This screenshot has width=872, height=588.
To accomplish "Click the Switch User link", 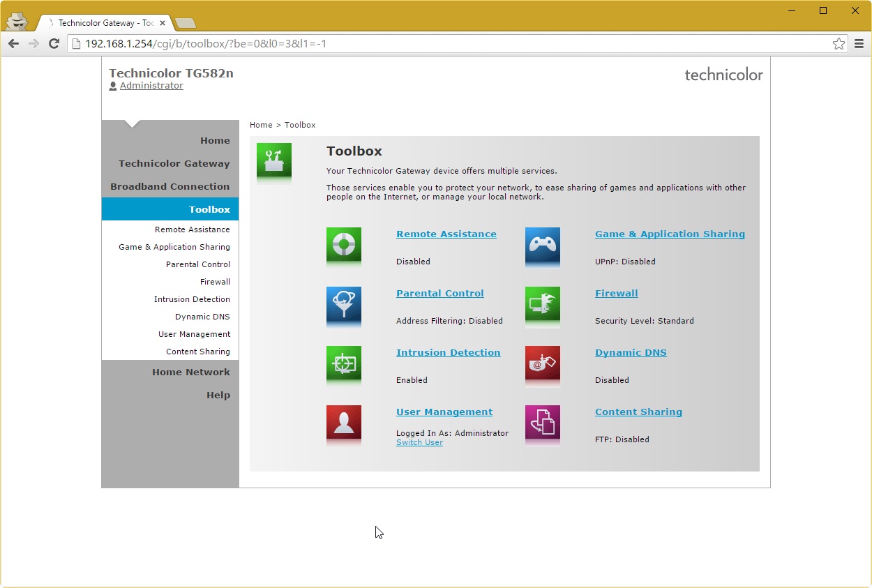I will pos(419,442).
